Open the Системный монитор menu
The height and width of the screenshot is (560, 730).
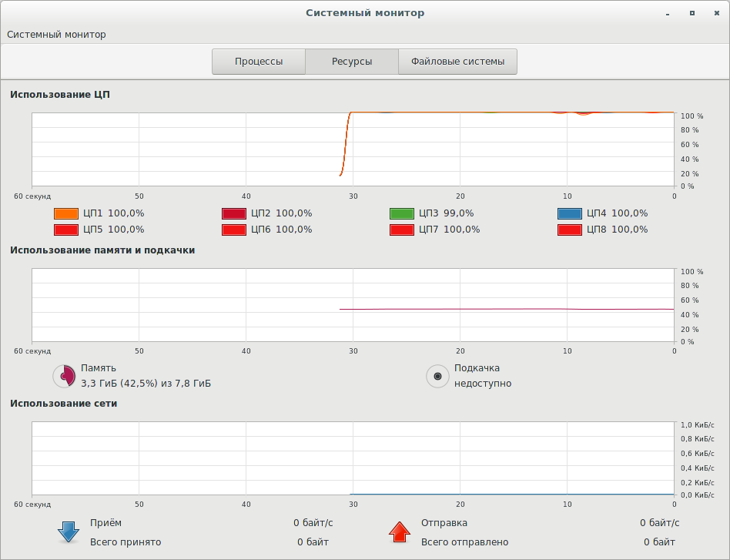57,35
